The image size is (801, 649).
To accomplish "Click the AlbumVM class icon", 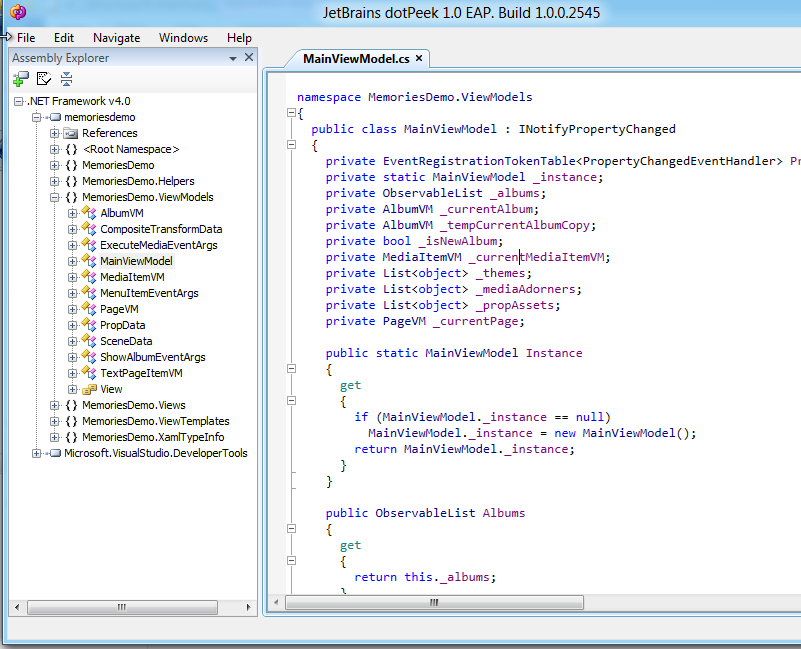I will pos(89,213).
